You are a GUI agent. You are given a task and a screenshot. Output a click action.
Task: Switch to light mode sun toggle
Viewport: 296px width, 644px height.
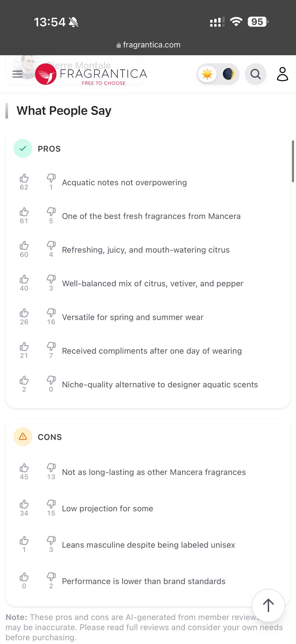point(207,74)
